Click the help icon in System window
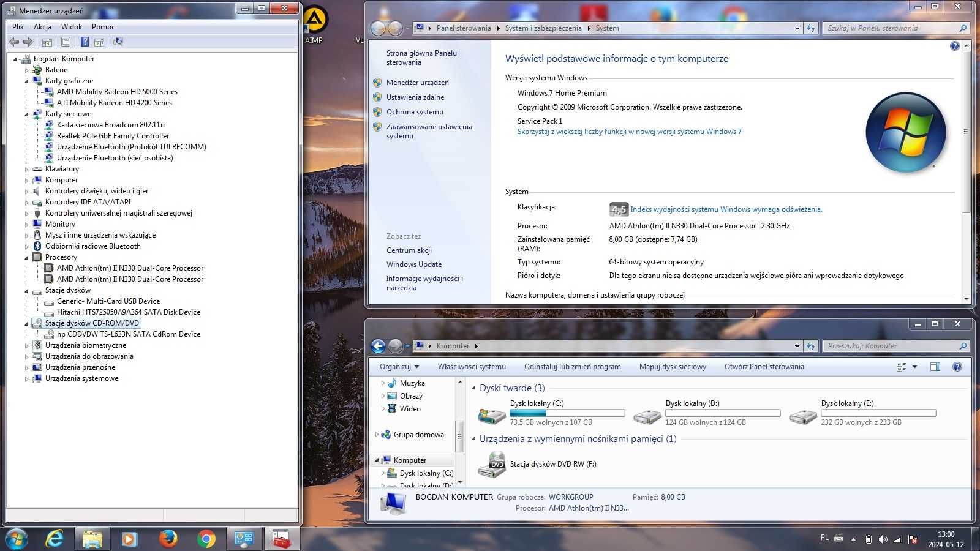This screenshot has width=980, height=551. (954, 47)
